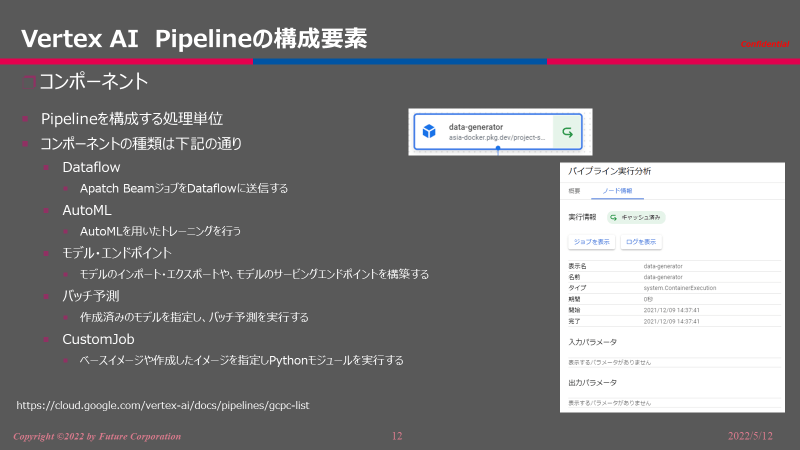
Task: Click the red Confidential label
Action: [765, 44]
